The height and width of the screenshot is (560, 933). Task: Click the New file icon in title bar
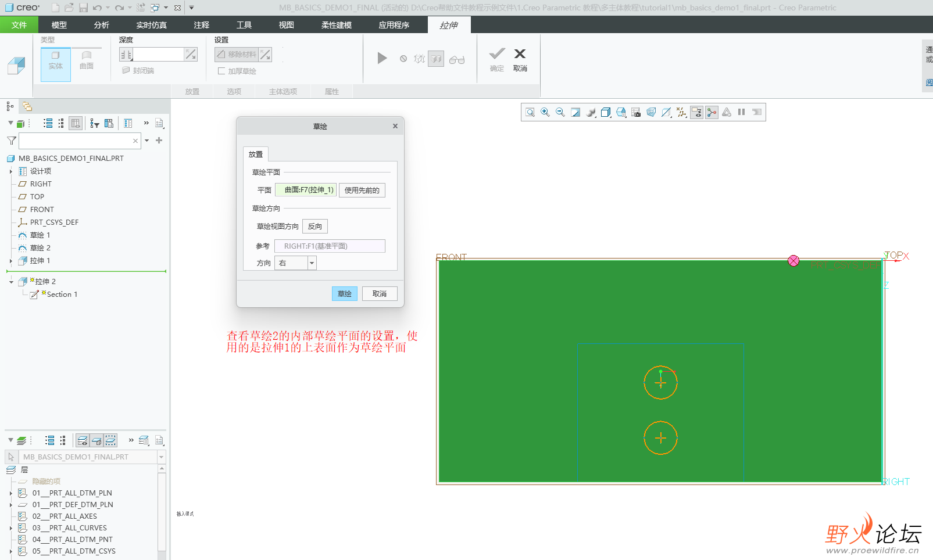[x=55, y=8]
